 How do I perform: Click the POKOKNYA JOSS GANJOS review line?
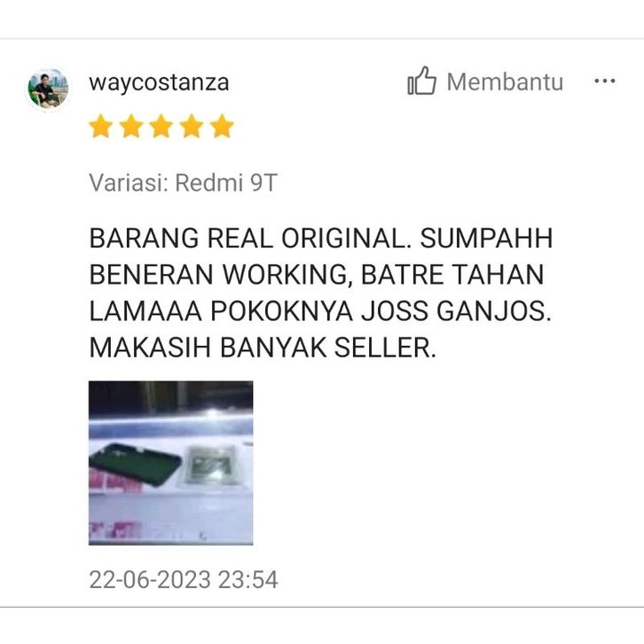pyautogui.click(x=320, y=310)
